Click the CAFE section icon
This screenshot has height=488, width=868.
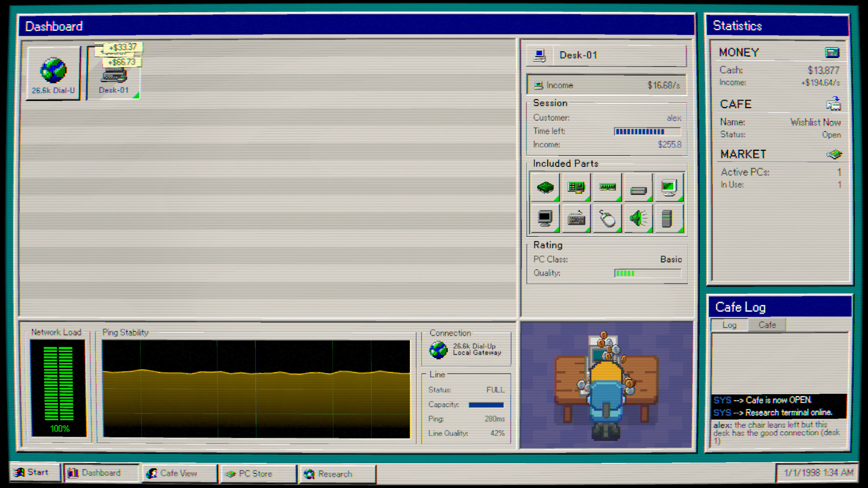833,104
